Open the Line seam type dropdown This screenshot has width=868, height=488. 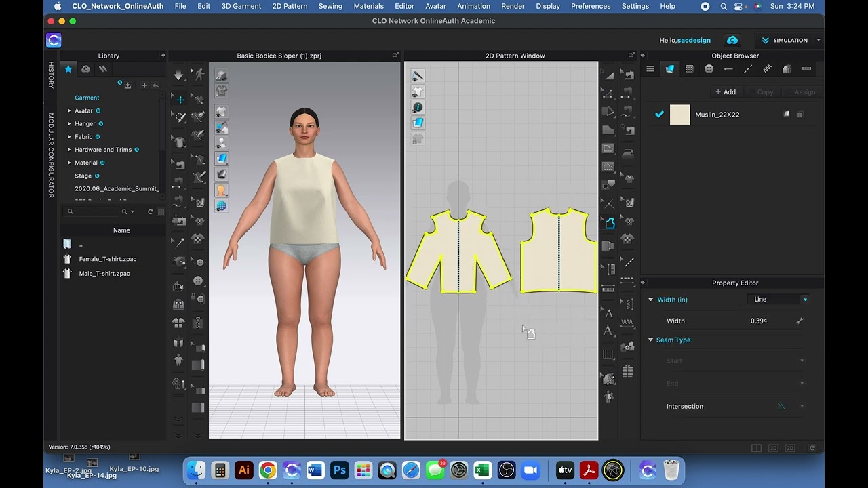click(x=778, y=299)
